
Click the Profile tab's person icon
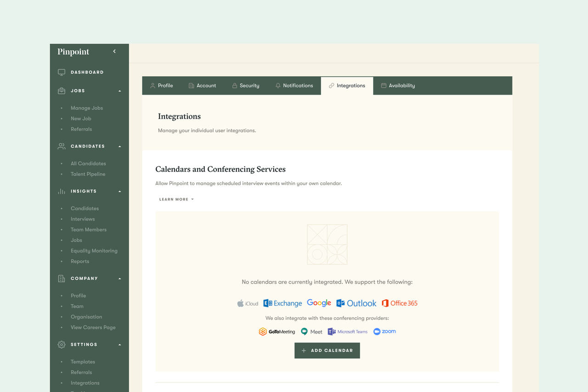pos(152,85)
